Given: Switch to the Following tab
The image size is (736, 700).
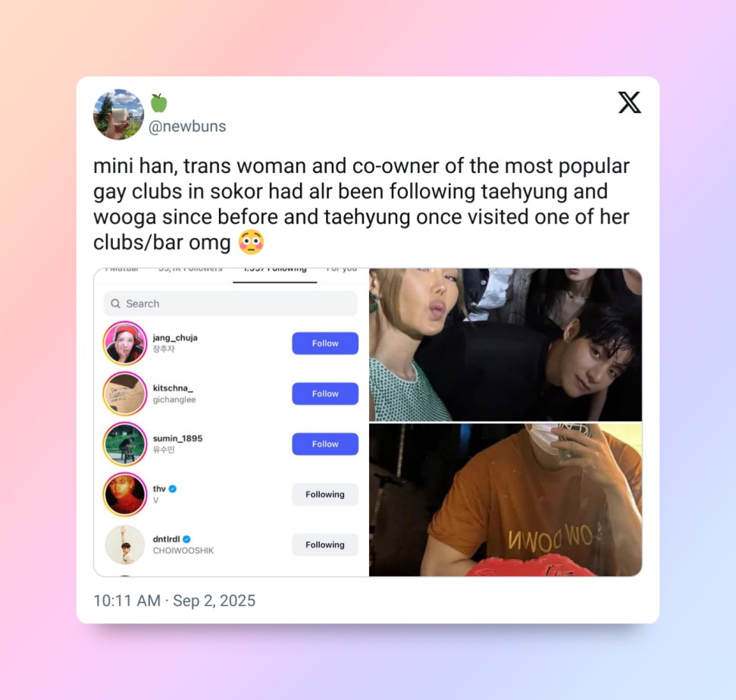Looking at the screenshot, I should (275, 270).
